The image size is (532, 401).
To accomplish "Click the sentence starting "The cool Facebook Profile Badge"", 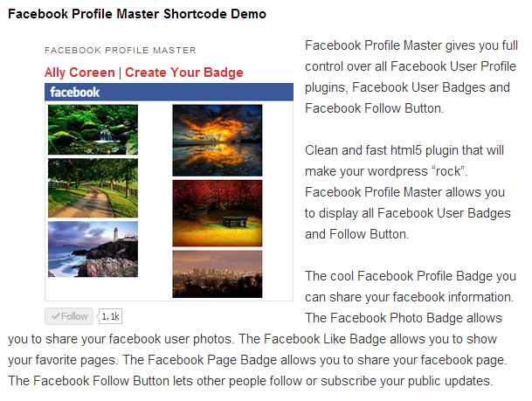I will click(x=411, y=287).
